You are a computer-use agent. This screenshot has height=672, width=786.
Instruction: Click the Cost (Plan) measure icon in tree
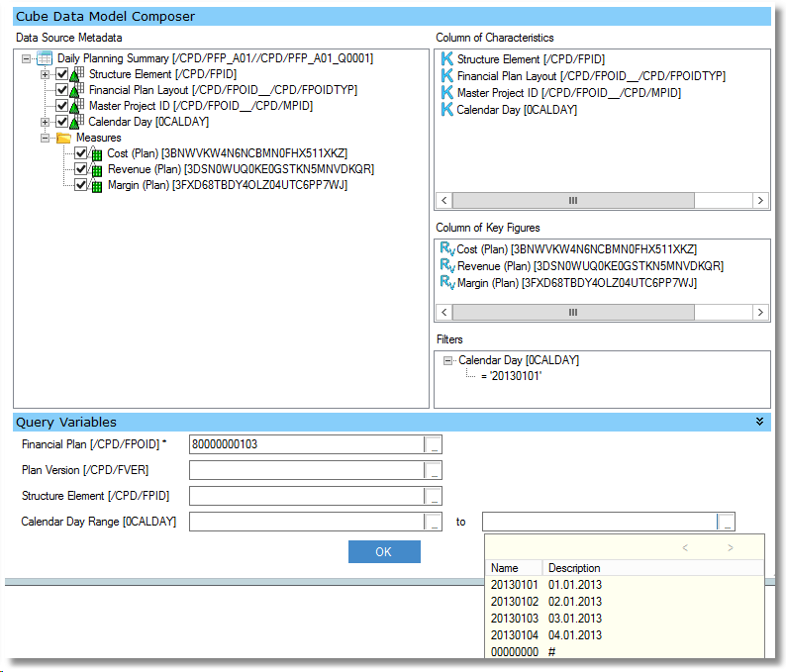click(96, 153)
